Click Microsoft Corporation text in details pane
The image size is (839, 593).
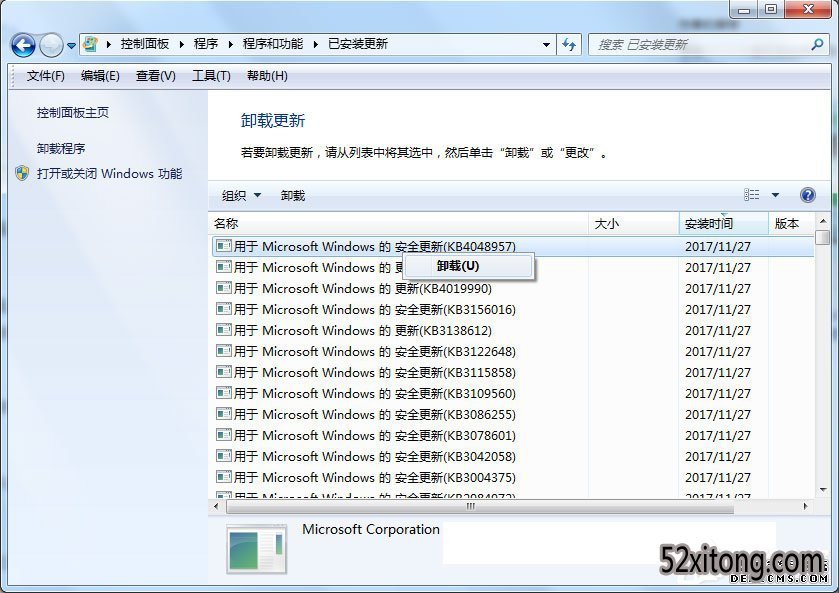click(371, 529)
